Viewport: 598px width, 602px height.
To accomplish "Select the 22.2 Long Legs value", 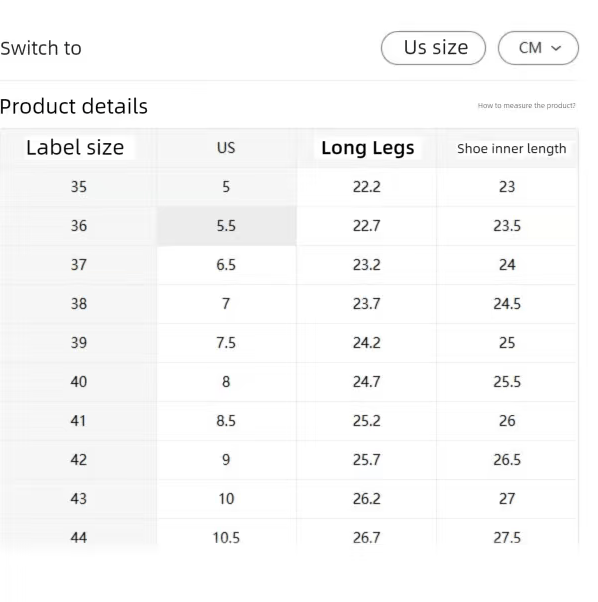I will coord(367,187).
